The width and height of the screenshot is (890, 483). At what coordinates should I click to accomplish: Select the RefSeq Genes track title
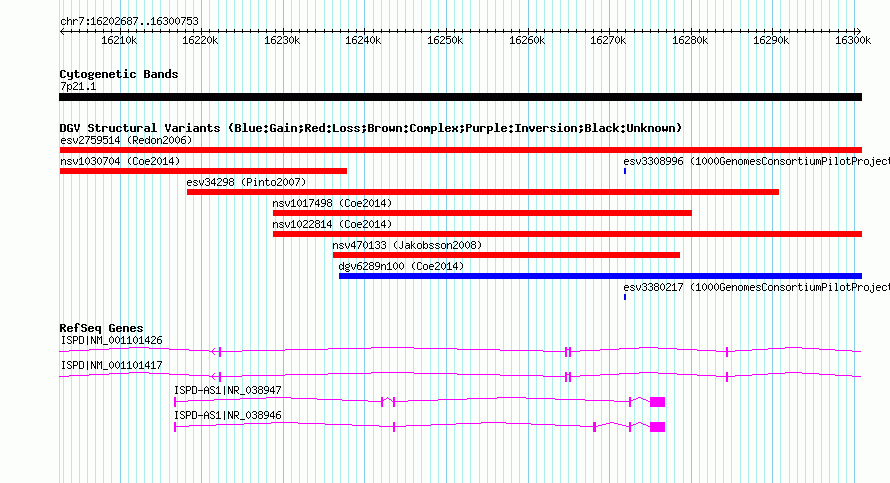pyautogui.click(x=101, y=328)
